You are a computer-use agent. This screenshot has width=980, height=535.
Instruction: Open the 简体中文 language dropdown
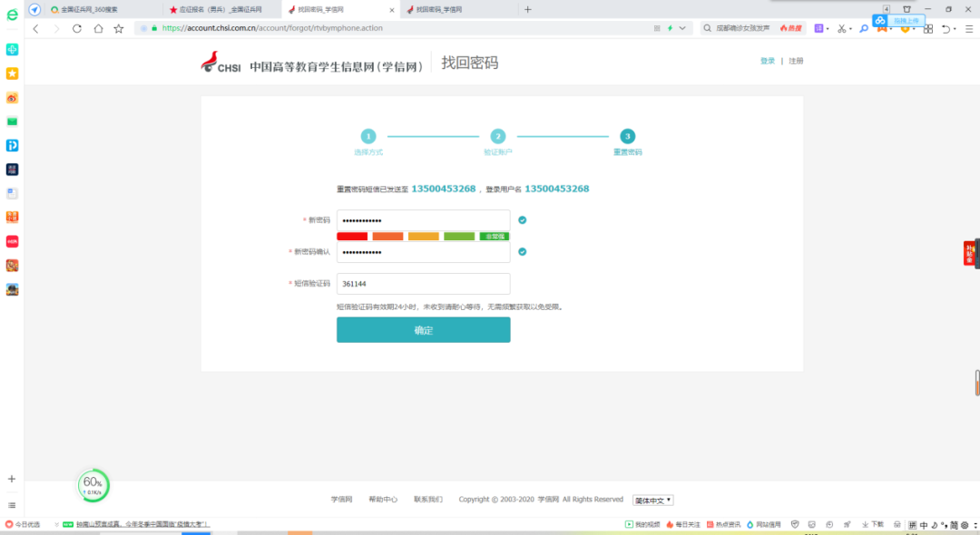click(x=652, y=500)
